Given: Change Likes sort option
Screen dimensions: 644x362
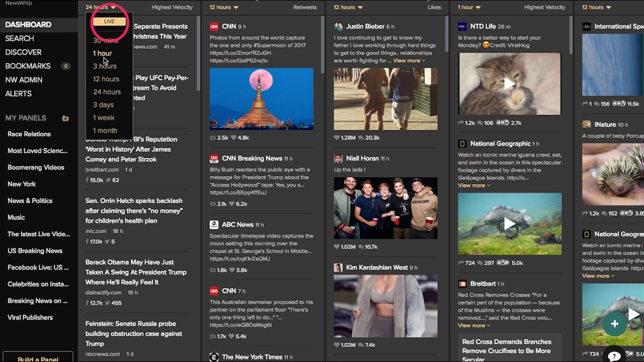Looking at the screenshot, I should [434, 7].
